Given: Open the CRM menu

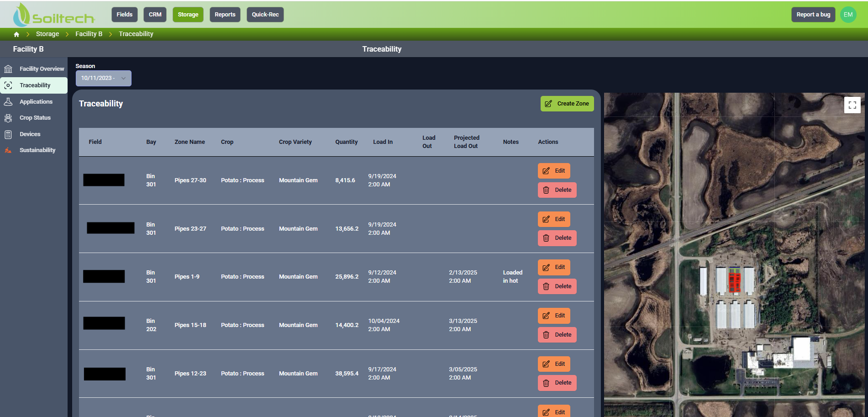Looking at the screenshot, I should coord(155,15).
